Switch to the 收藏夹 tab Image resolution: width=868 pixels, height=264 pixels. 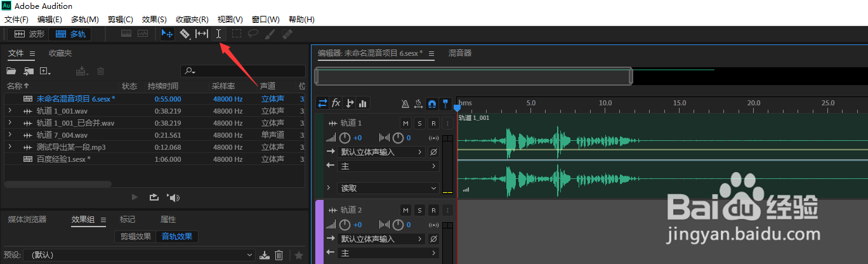tap(60, 53)
